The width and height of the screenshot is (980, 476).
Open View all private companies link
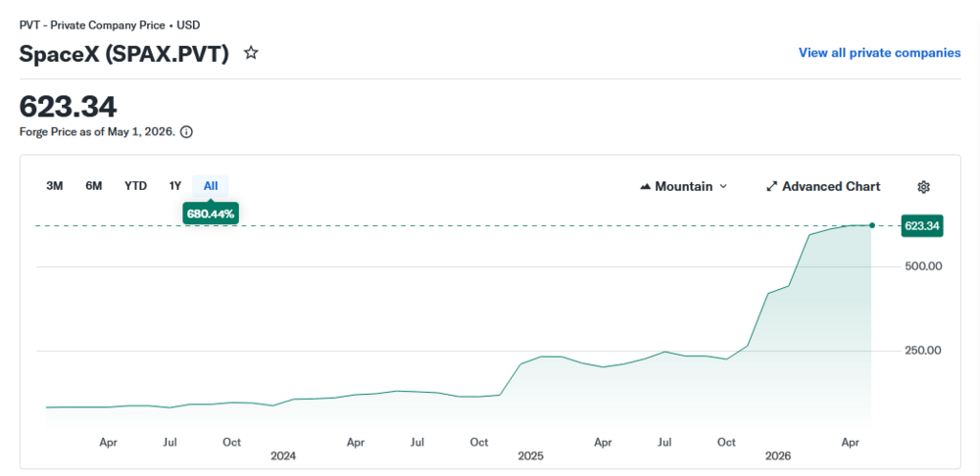(x=879, y=53)
